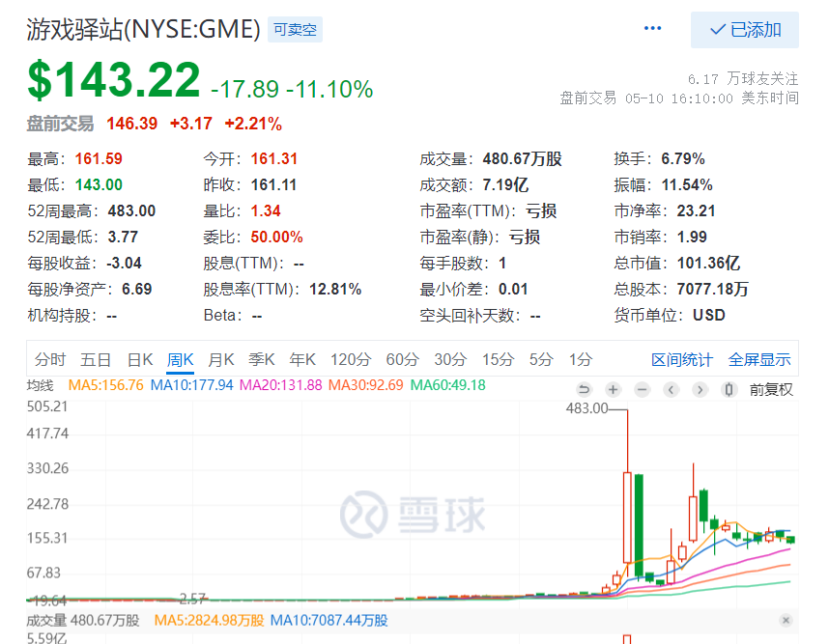Click the zoom out icon above the chart

tap(642, 389)
